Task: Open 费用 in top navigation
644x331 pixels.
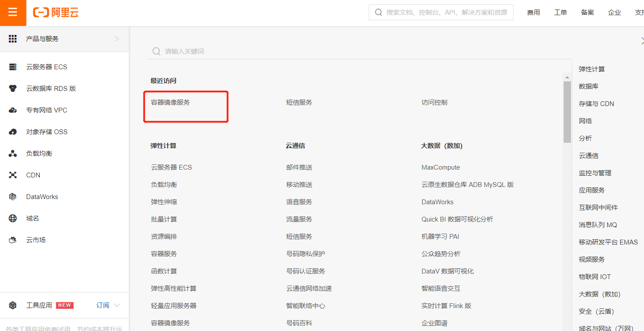Action: [x=533, y=13]
